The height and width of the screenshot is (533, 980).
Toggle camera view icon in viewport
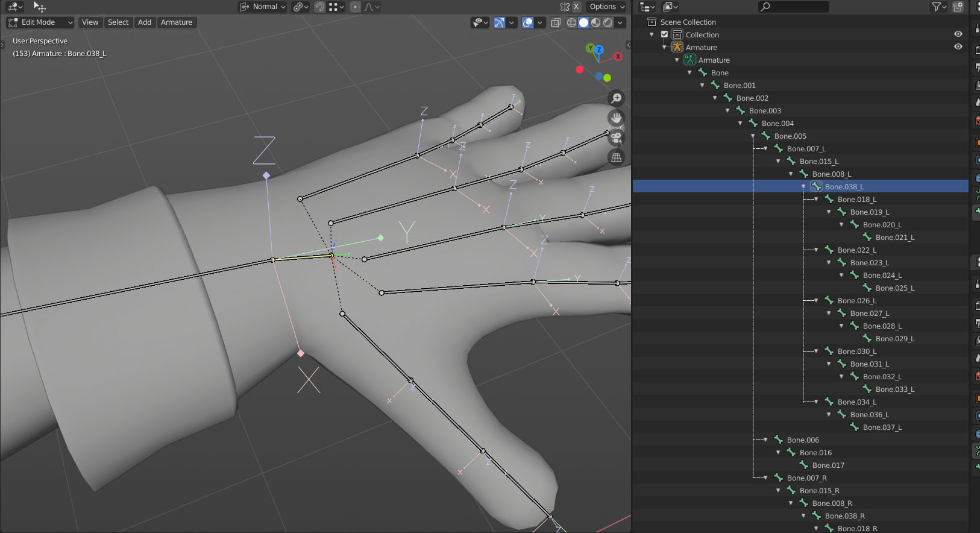coord(617,137)
